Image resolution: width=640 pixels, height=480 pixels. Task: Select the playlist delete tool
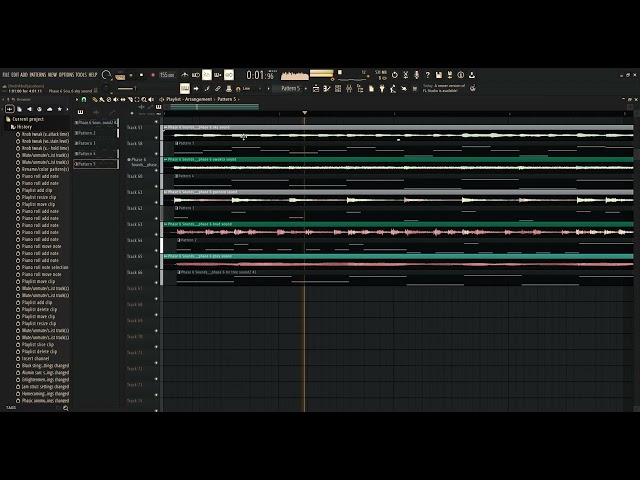point(109,99)
